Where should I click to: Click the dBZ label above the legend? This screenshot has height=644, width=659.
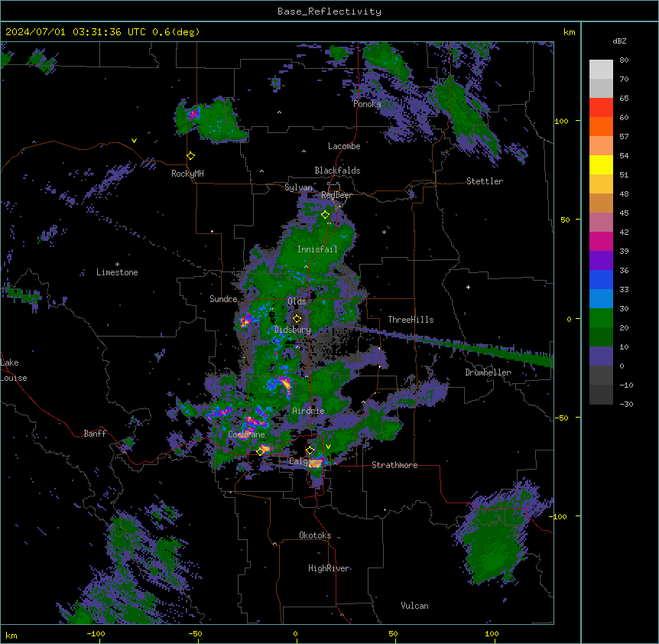619,41
